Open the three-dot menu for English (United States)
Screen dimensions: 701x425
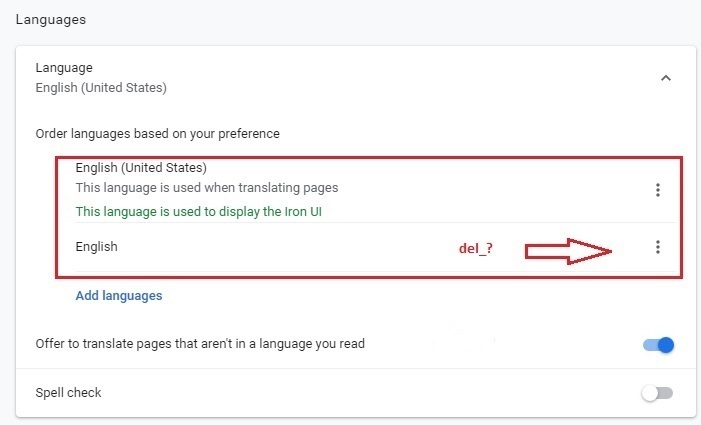click(658, 190)
